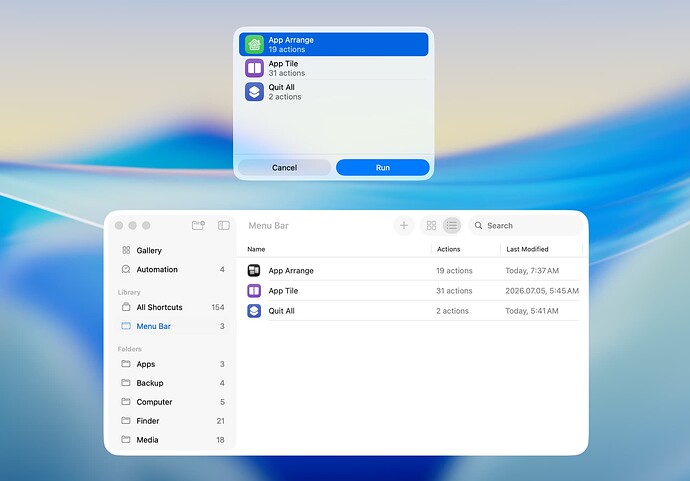Image resolution: width=690 pixels, height=481 pixels.
Task: Open the Backup folder
Action: (x=172, y=383)
